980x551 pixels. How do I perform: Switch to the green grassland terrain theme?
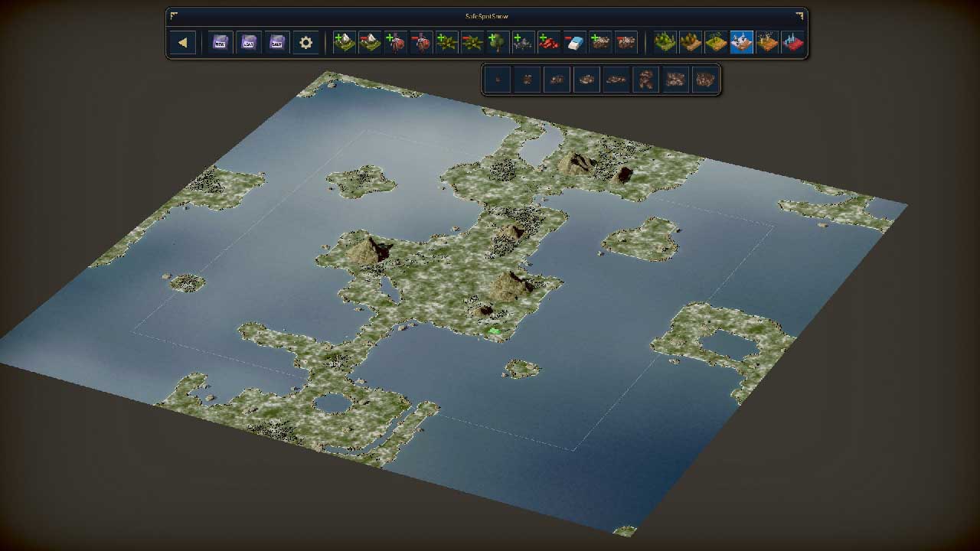coord(665,42)
